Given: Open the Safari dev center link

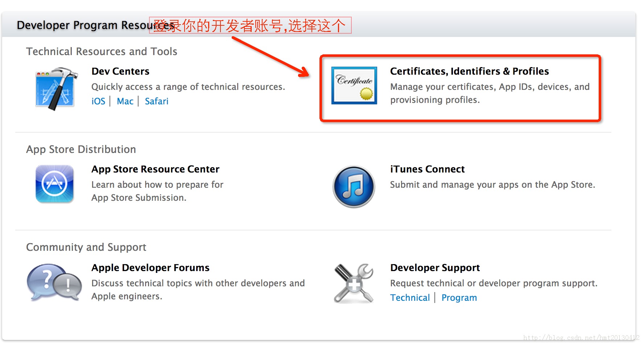Looking at the screenshot, I should pyautogui.click(x=157, y=101).
